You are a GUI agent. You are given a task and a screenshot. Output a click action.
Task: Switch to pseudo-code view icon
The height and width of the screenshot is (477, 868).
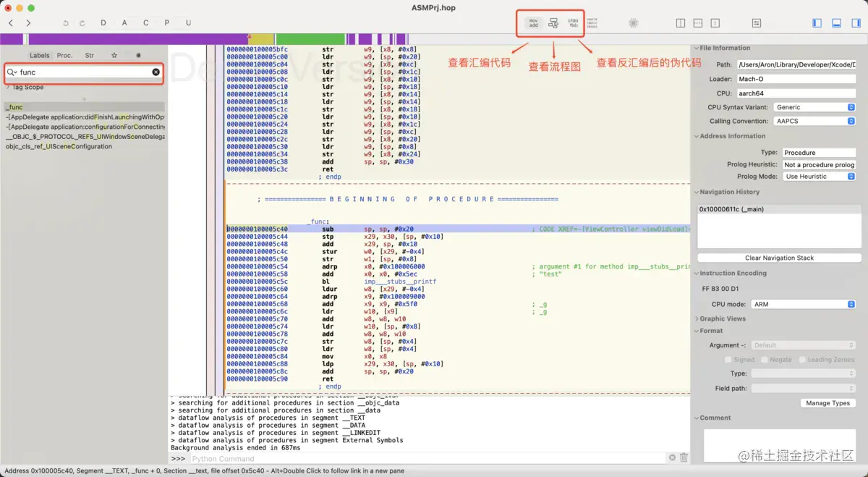[x=573, y=23]
